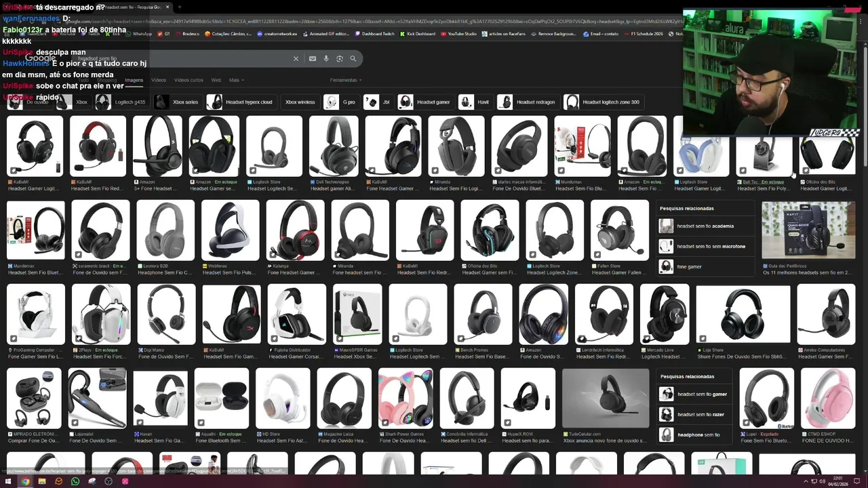Screen dimensions: 868x488
Task: Open the TudoCelular Xbox headset announcement image
Action: pyautogui.click(x=606, y=399)
